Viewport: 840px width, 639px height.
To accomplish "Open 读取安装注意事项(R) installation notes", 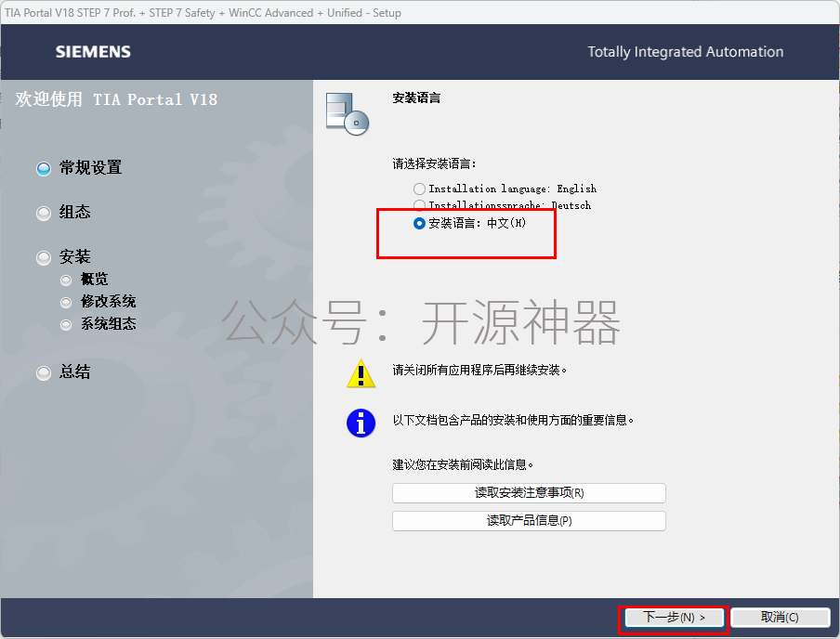I will [x=529, y=493].
